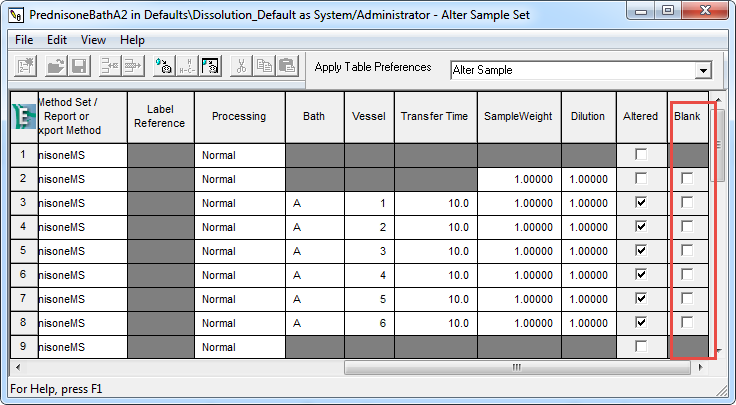Click the pressed dark-bordered gem toolbar icon
Screen dimensions: 736x405
[210, 66]
